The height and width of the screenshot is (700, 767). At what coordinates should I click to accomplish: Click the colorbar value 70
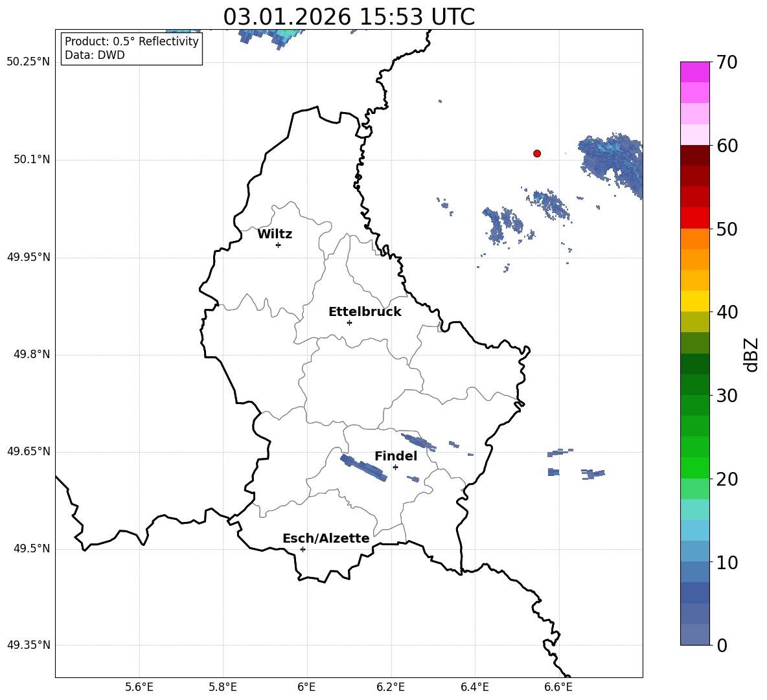(727, 63)
